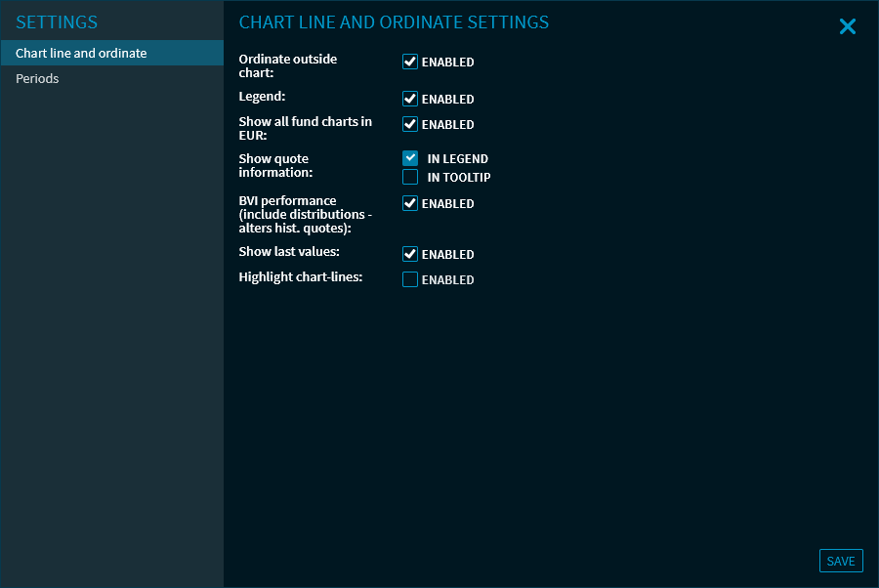Click ENABLED label beside Ordinate outside chart
Image resolution: width=879 pixels, height=588 pixels.
(x=447, y=63)
